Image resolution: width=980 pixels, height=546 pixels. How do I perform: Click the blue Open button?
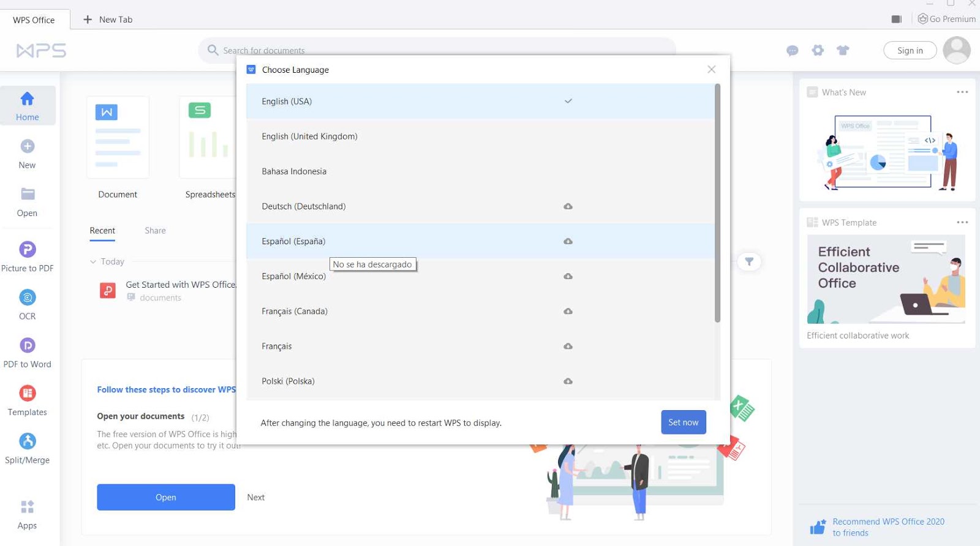tap(166, 497)
